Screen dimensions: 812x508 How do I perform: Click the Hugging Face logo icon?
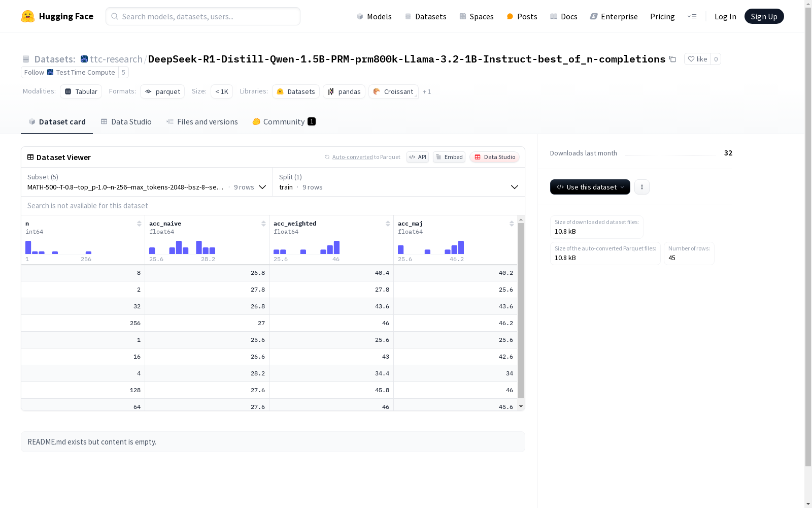(28, 16)
